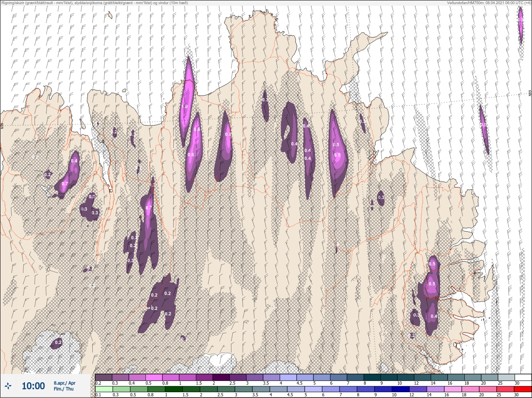The width and height of the screenshot is (532, 398).
Task: Select the bright pink 0.5 swatch in the upper scale
Action: [154, 377]
